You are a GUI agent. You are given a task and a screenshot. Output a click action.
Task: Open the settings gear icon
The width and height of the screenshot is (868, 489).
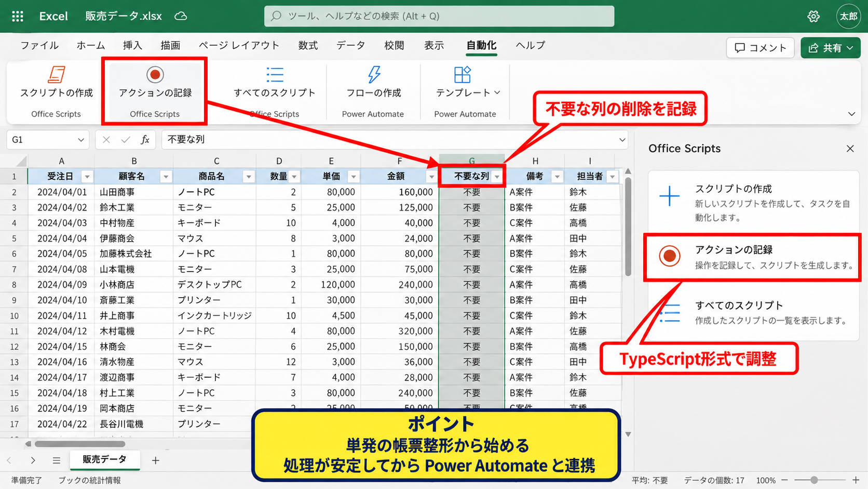pyautogui.click(x=813, y=16)
